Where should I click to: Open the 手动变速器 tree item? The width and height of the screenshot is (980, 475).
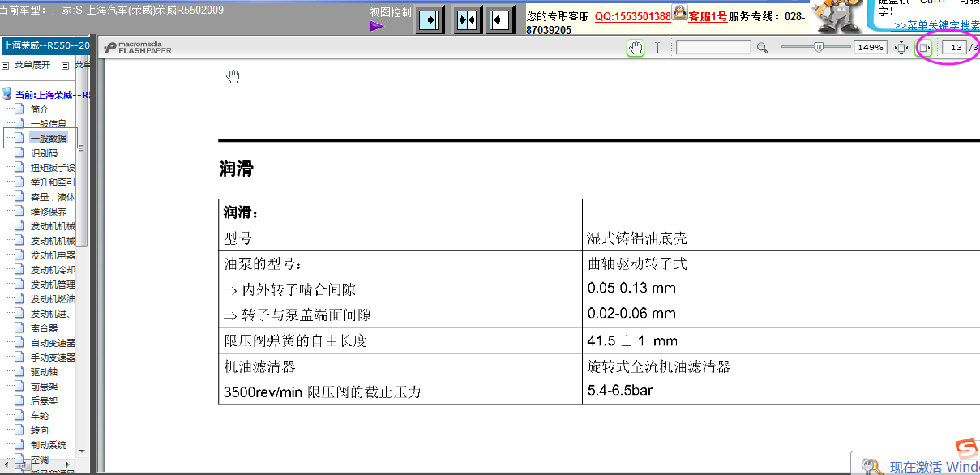53,357
